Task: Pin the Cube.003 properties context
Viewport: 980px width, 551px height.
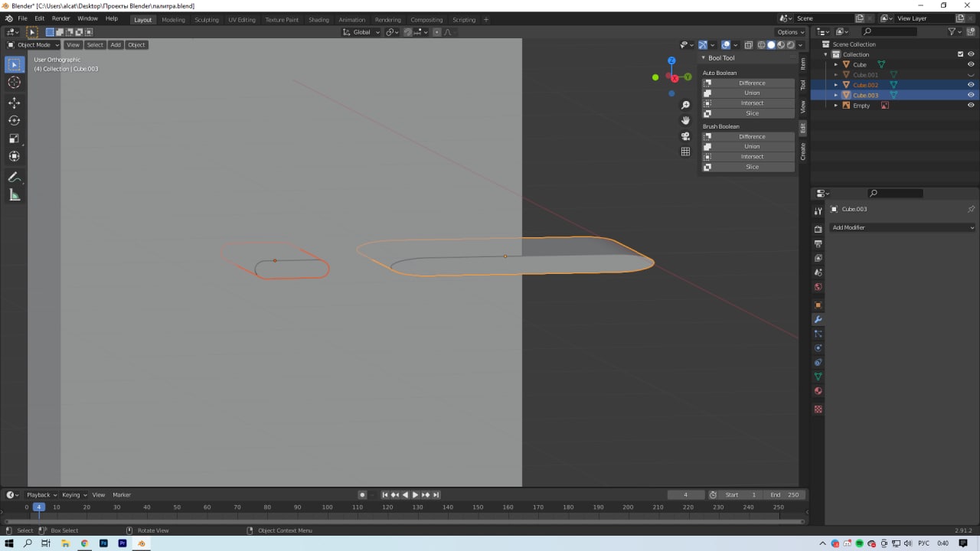Action: click(x=971, y=209)
